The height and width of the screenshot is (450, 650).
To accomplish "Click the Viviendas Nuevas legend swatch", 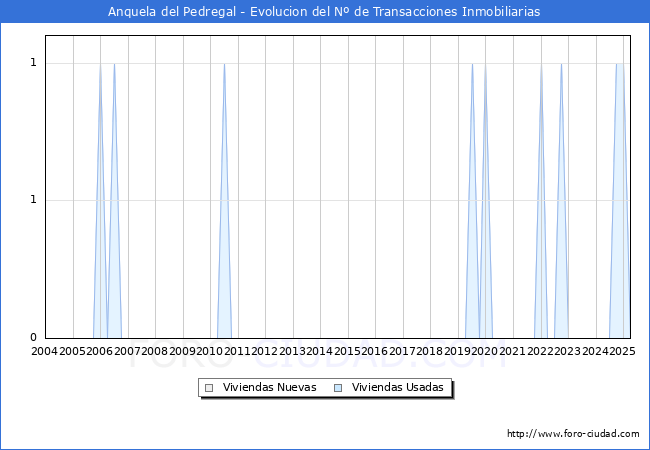I will 209,388.
